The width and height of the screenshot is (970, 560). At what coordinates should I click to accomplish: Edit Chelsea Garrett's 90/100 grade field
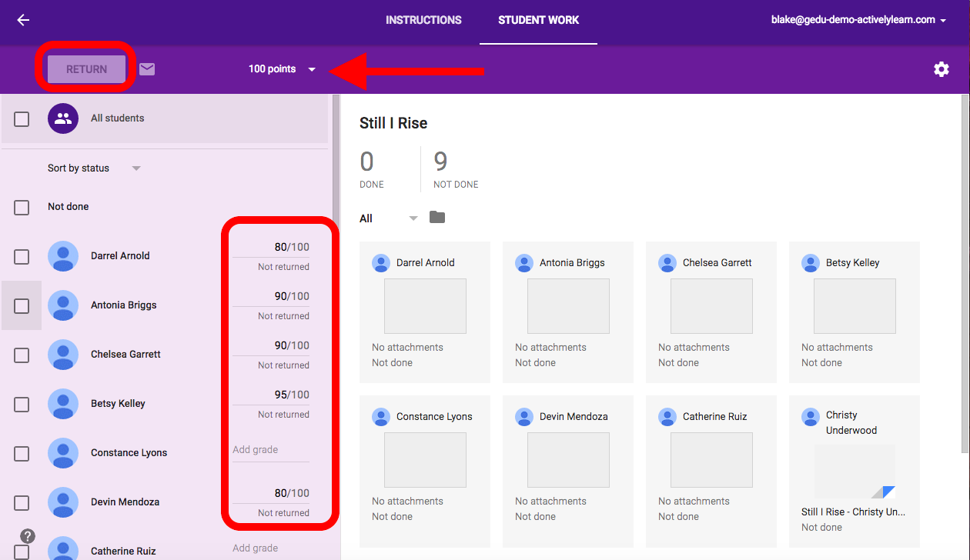(271, 346)
